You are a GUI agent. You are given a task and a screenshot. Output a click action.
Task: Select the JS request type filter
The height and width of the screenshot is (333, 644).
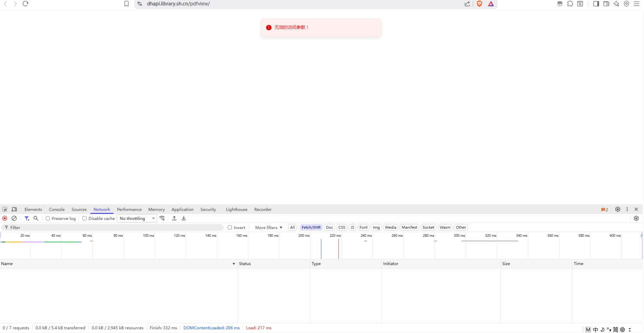pyautogui.click(x=352, y=227)
